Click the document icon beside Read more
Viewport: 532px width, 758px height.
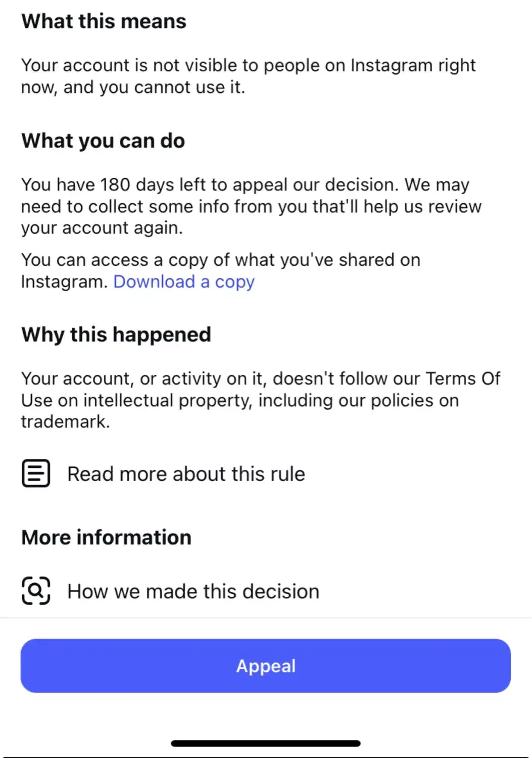coord(36,473)
